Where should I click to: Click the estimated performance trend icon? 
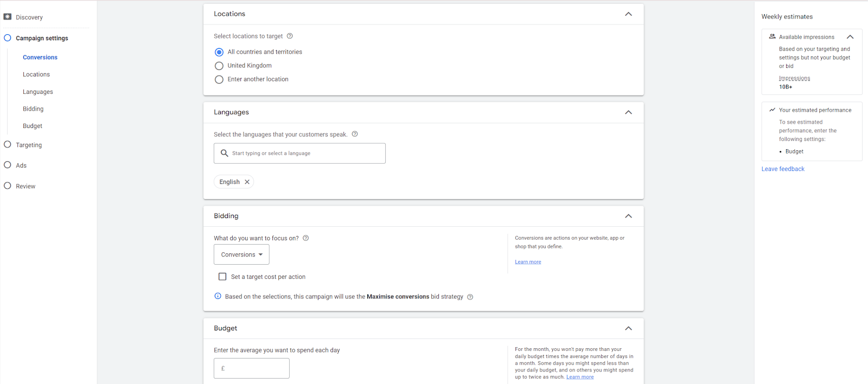pos(773,110)
